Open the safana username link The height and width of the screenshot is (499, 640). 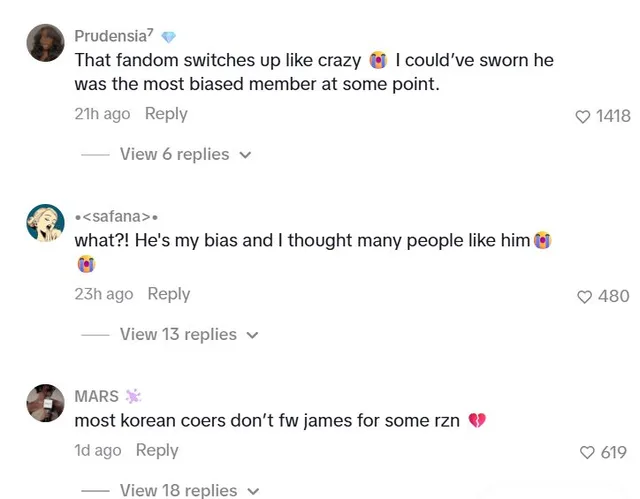[116, 217]
